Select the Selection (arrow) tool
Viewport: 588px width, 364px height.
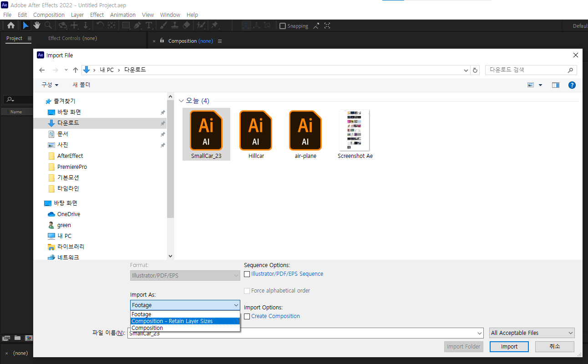point(26,26)
